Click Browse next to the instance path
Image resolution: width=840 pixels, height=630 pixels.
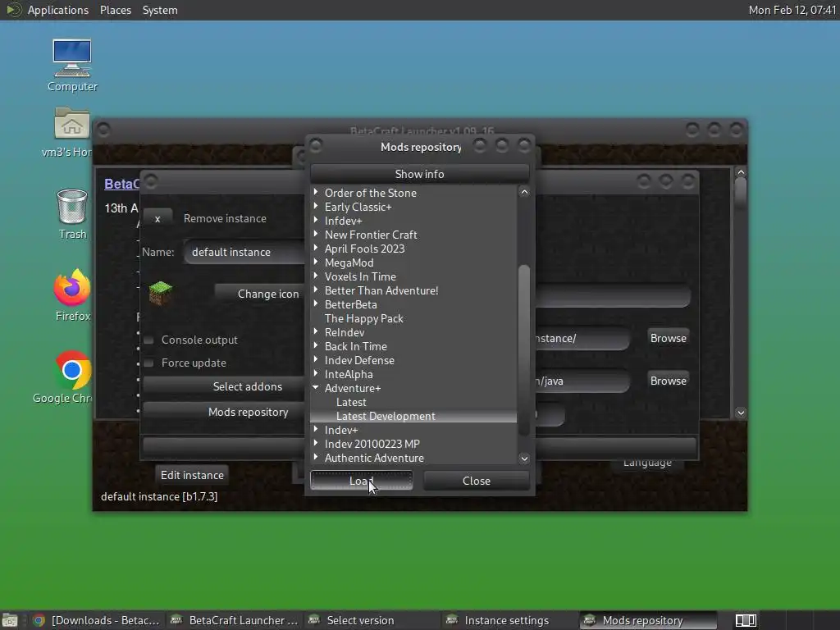tap(668, 338)
